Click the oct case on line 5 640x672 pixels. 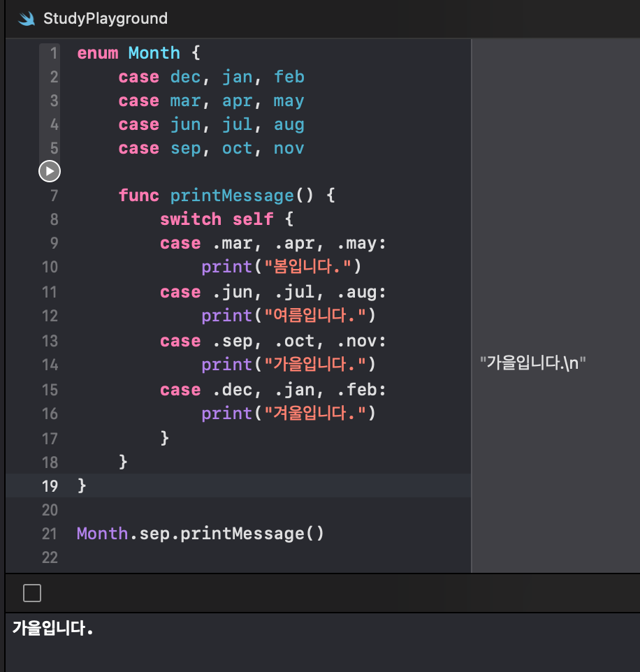(x=237, y=148)
